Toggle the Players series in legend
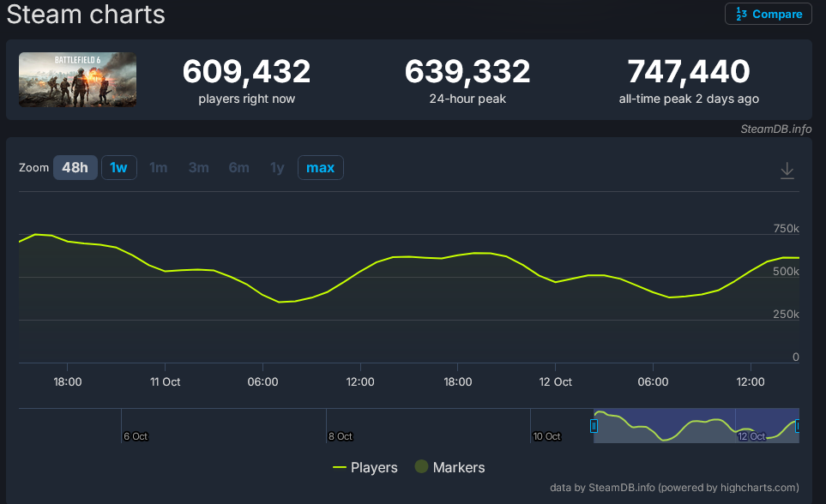The image size is (826, 504). click(365, 467)
